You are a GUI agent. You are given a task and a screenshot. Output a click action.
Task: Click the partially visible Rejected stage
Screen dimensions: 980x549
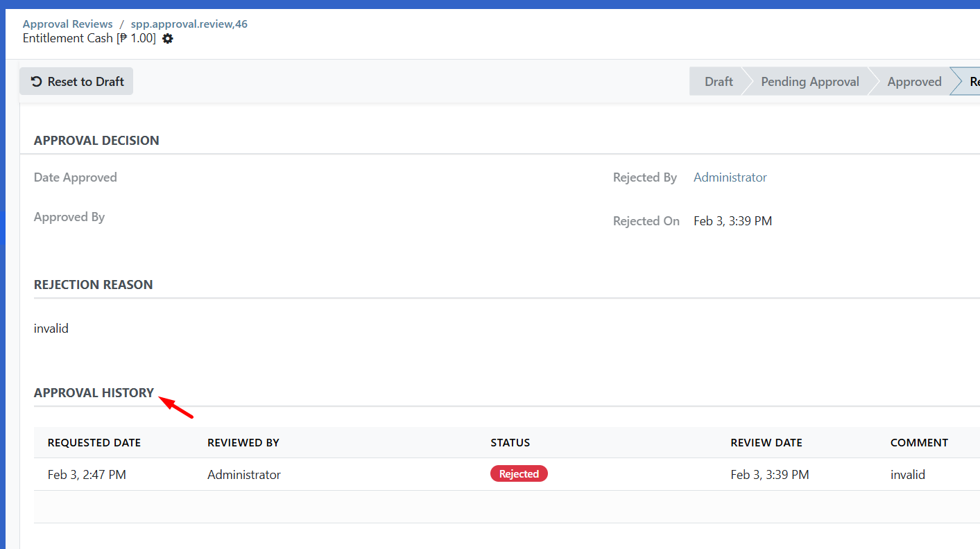tap(971, 82)
